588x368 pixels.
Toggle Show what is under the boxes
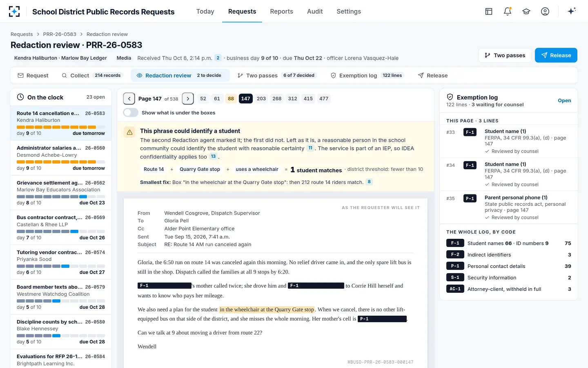[131, 113]
